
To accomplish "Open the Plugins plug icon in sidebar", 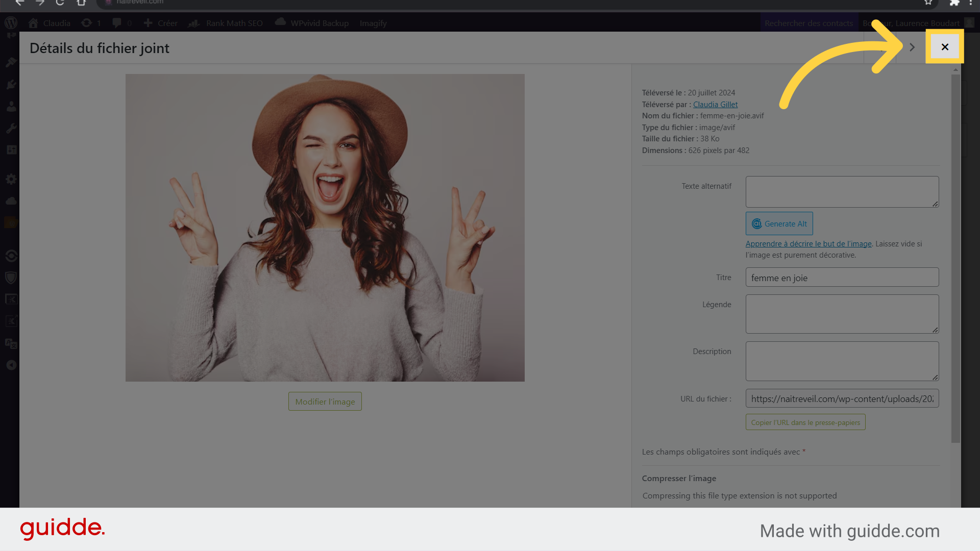I will 11,84.
